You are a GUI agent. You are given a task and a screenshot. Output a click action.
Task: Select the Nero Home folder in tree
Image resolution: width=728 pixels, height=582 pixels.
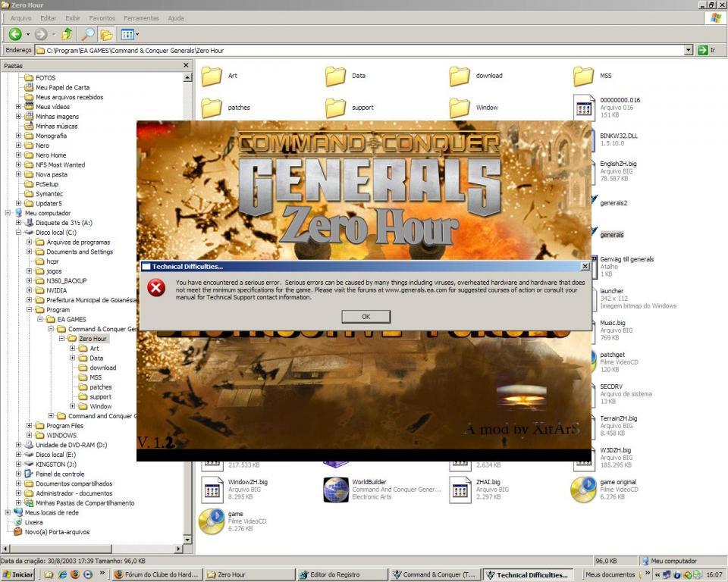[51, 155]
